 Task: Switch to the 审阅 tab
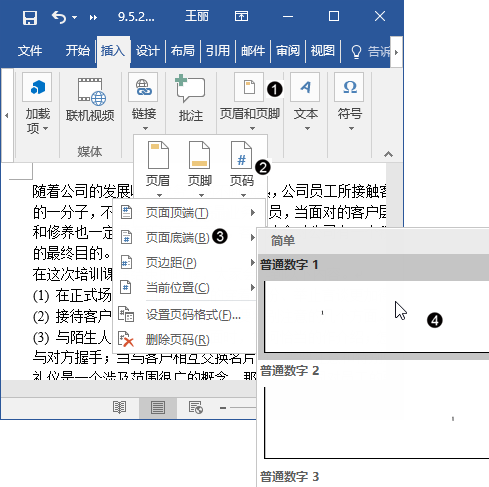(x=288, y=51)
